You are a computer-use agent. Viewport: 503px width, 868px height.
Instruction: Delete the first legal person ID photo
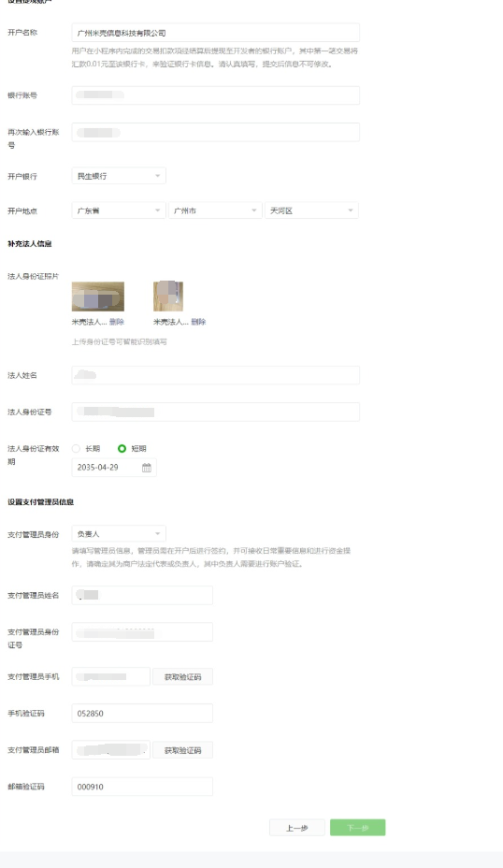(x=117, y=322)
